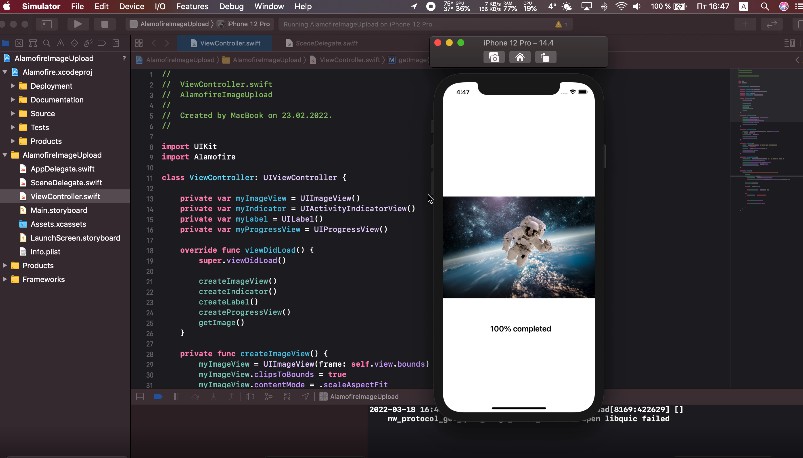Viewport: 803px width, 458px height.
Task: Click the Run button in Xcode toolbar
Action: [x=78, y=23]
